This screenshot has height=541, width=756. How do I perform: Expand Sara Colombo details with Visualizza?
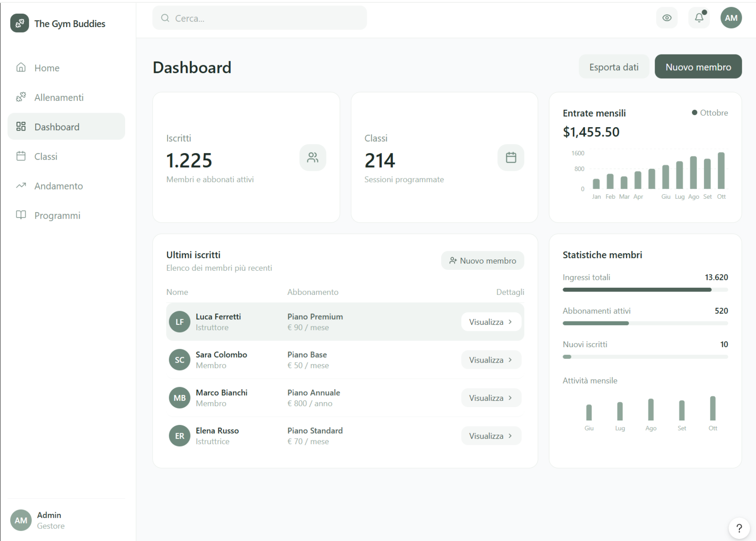[x=491, y=360]
